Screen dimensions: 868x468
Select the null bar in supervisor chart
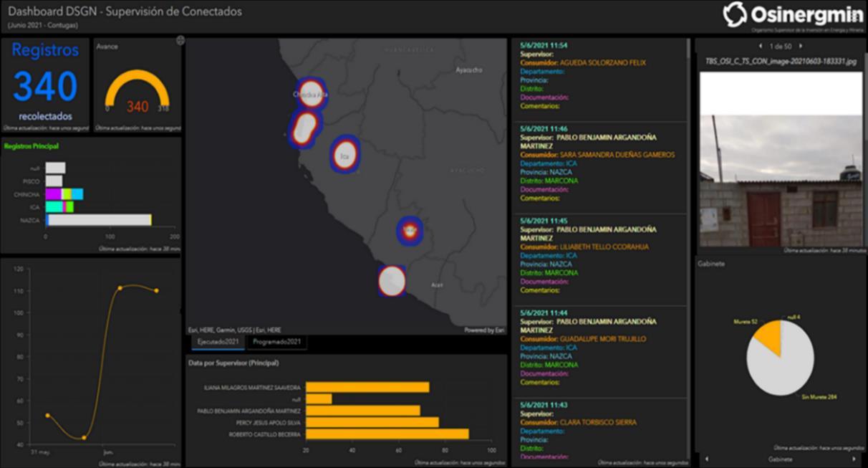pyautogui.click(x=319, y=399)
